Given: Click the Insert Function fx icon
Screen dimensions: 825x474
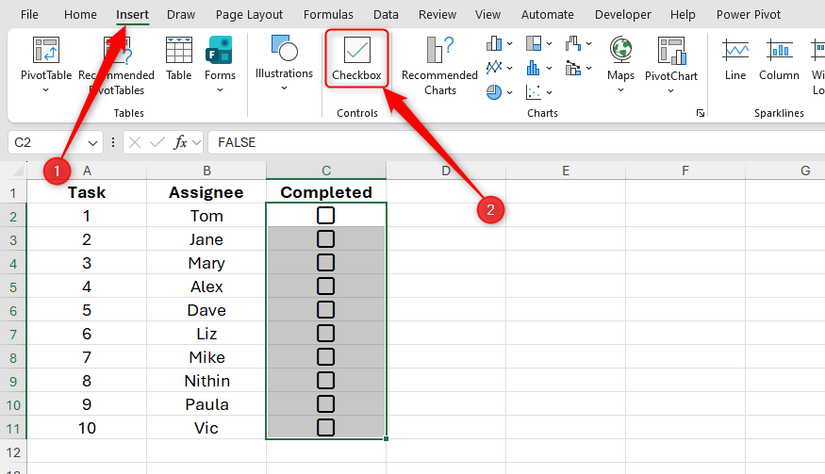Looking at the screenshot, I should click(180, 142).
